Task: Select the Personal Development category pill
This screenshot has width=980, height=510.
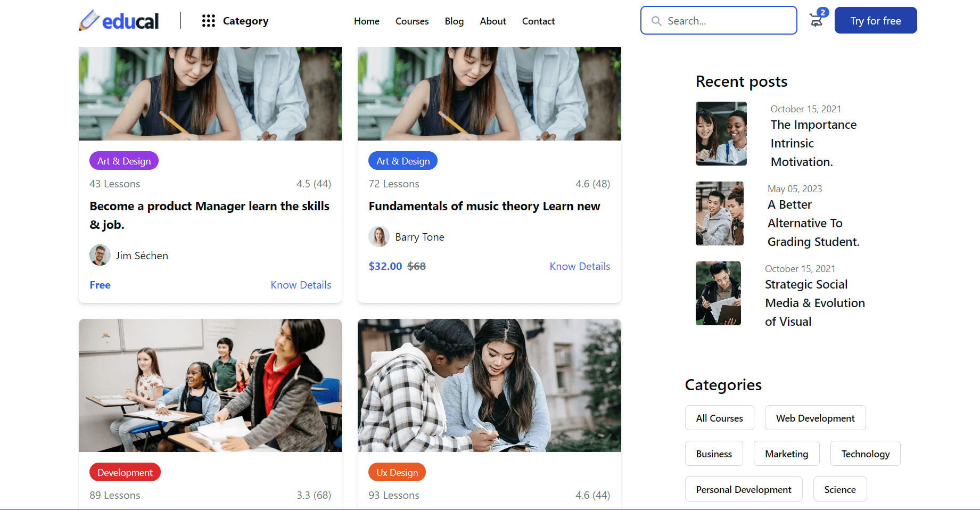Action: point(743,489)
